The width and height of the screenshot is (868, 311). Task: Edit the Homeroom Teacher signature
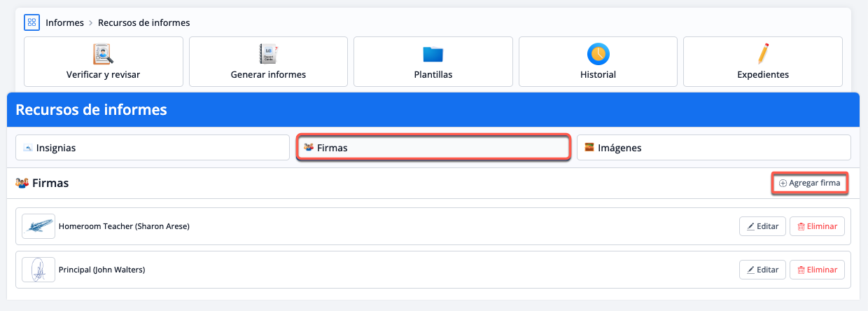coord(762,226)
